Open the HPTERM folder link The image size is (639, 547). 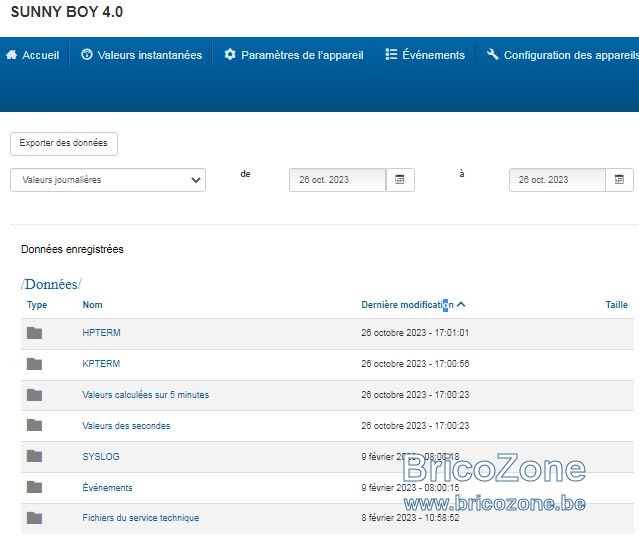point(101,333)
